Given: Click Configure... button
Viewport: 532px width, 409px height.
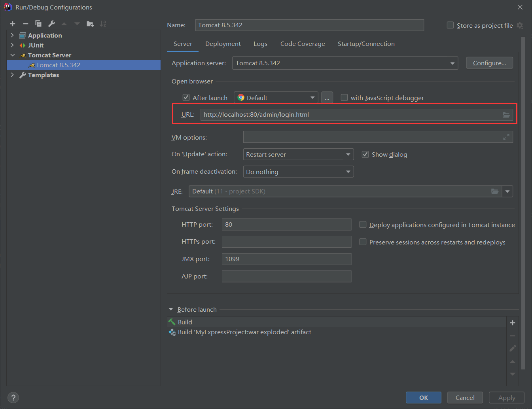Looking at the screenshot, I should pos(490,63).
